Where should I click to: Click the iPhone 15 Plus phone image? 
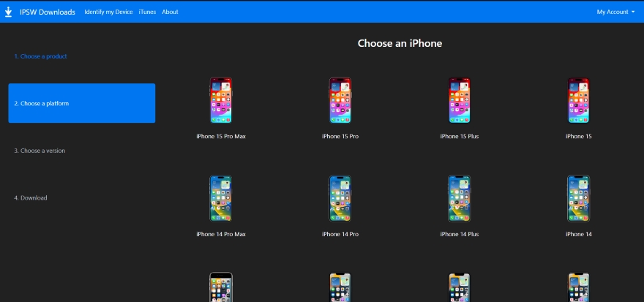tap(459, 100)
